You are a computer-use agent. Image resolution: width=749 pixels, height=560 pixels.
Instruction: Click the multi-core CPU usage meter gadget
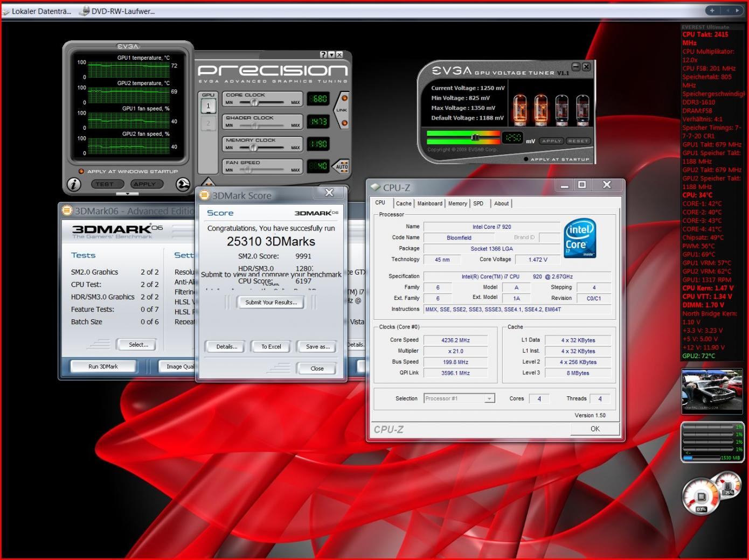coord(712,443)
